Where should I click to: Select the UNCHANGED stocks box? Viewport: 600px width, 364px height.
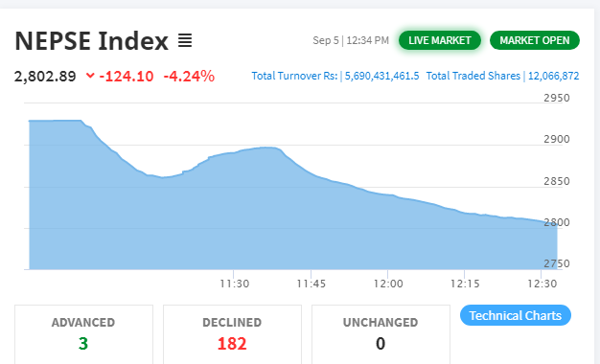pyautogui.click(x=381, y=334)
